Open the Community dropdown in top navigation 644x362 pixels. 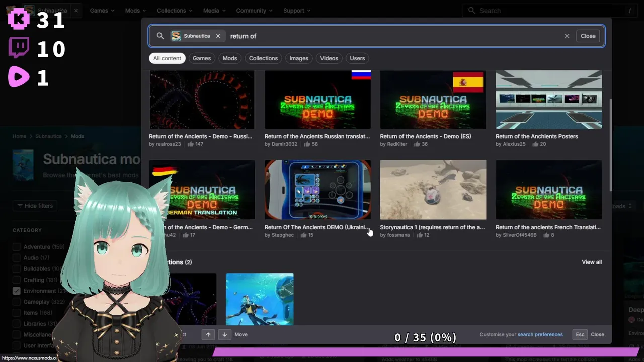click(255, 11)
